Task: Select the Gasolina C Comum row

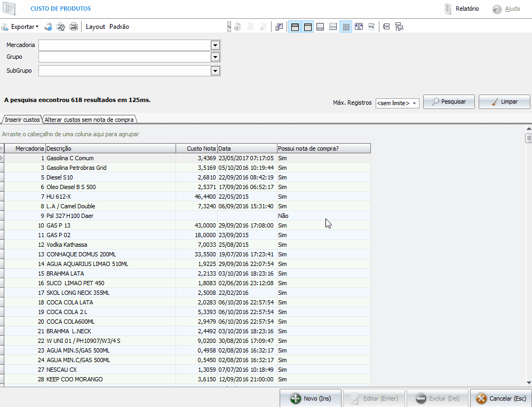Action: tap(187, 158)
